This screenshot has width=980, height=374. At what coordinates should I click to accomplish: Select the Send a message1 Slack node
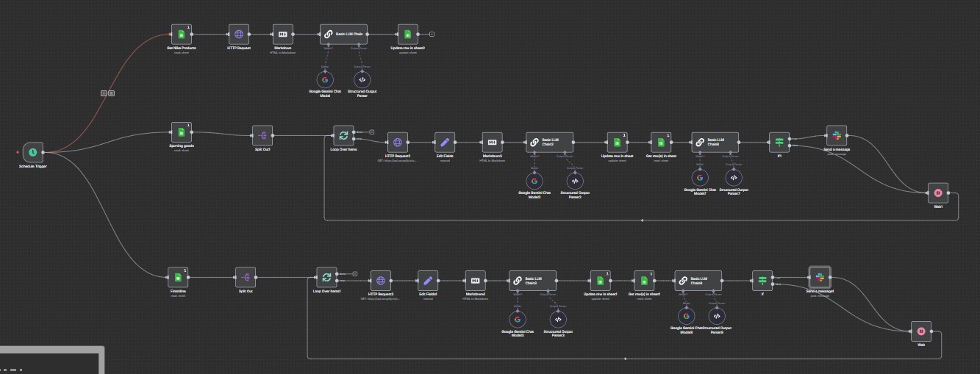tap(820, 277)
